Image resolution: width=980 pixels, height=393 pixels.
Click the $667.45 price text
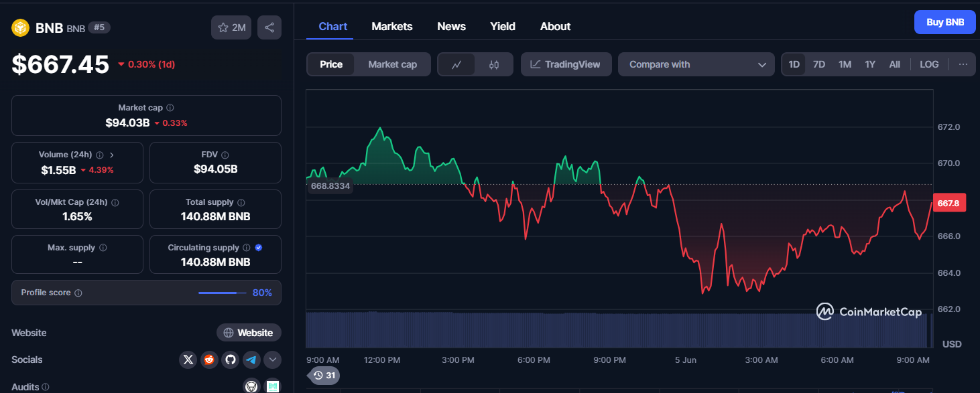tap(60, 64)
